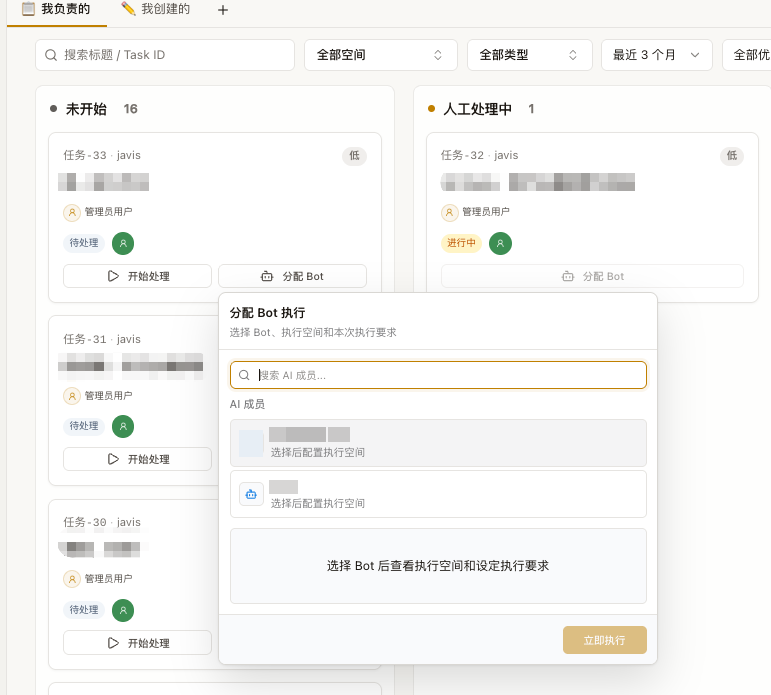
Task: Click the play icon on 任务-33 开始处理
Action: [x=113, y=276]
